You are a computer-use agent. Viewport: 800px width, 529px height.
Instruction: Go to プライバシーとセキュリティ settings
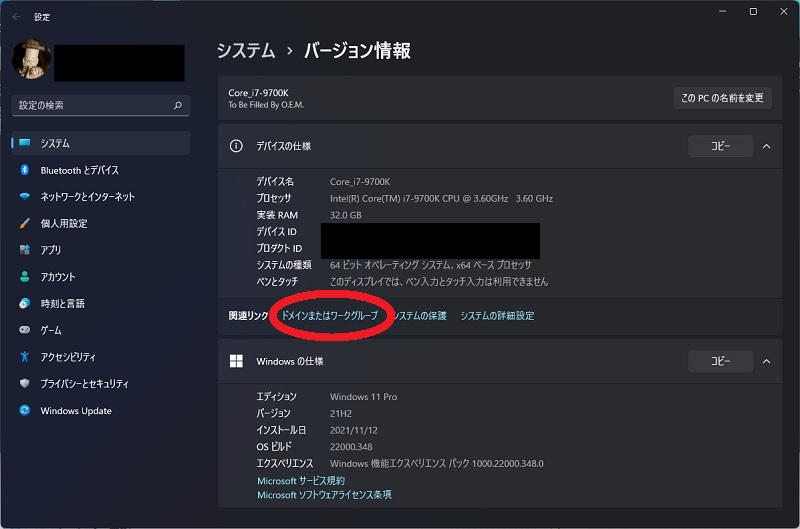101,384
